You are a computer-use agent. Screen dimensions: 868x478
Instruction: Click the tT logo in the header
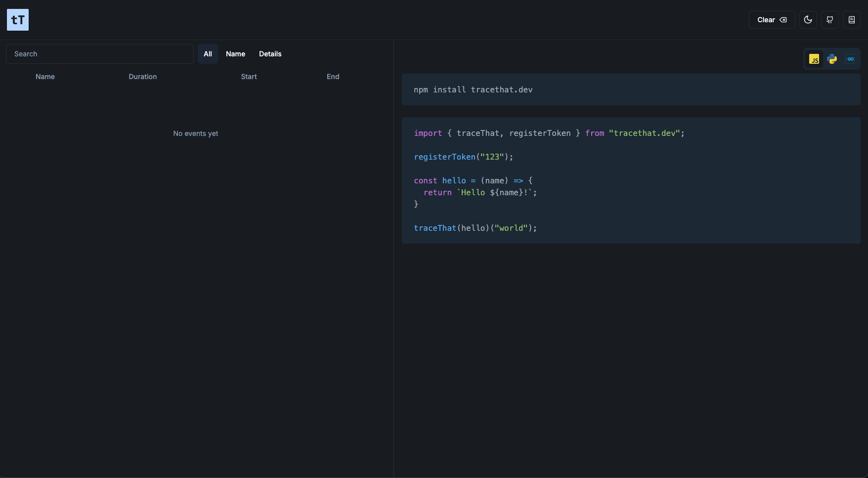click(x=18, y=20)
